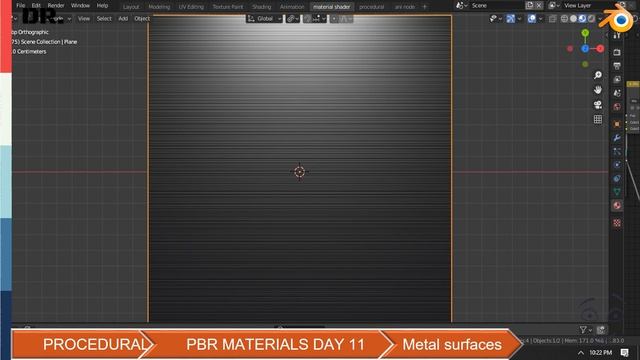This screenshot has height=360, width=640.
Task: Open the view layer browse dropdown
Action: 554,5
